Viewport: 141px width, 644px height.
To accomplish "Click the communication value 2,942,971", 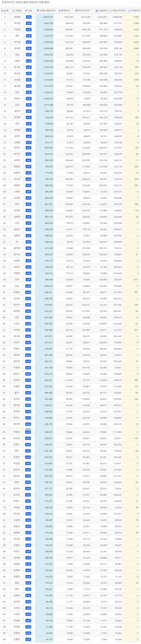I will pyautogui.click(x=103, y=17).
